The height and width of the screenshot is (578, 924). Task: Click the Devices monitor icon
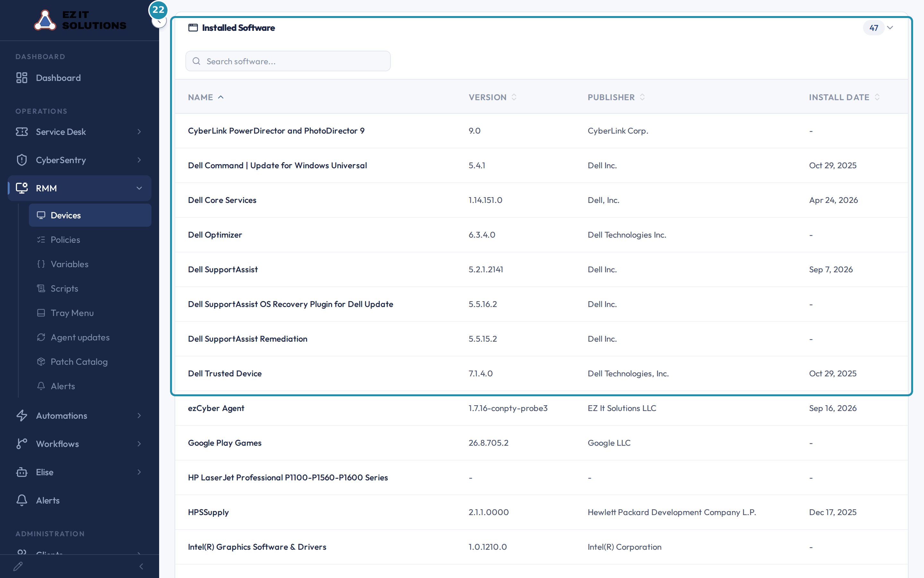(x=41, y=215)
